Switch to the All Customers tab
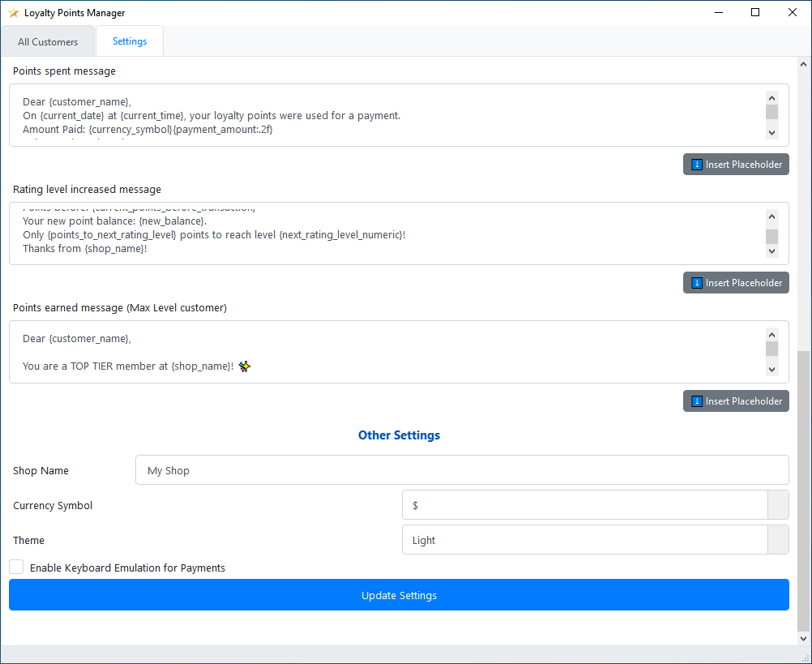812x664 pixels. click(x=48, y=41)
